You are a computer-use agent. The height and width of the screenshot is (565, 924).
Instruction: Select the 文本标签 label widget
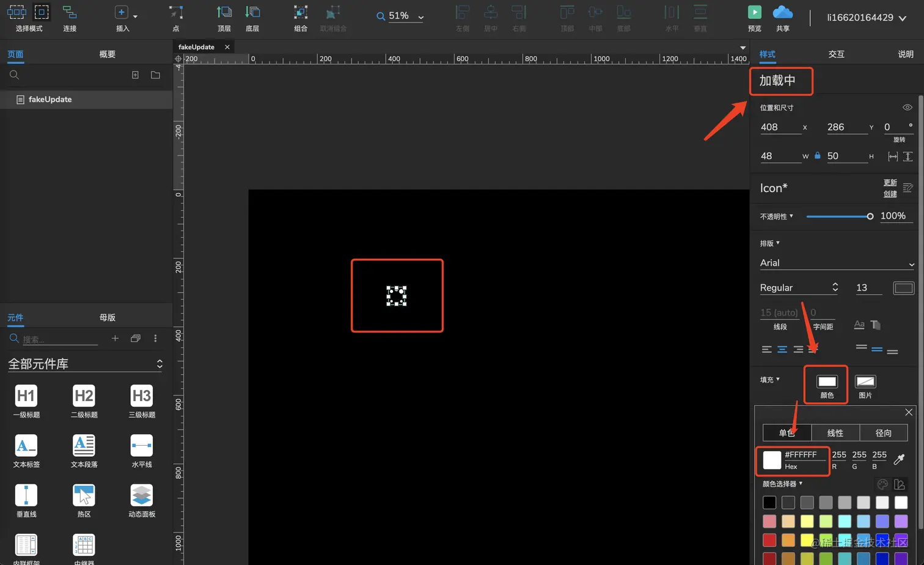click(26, 451)
